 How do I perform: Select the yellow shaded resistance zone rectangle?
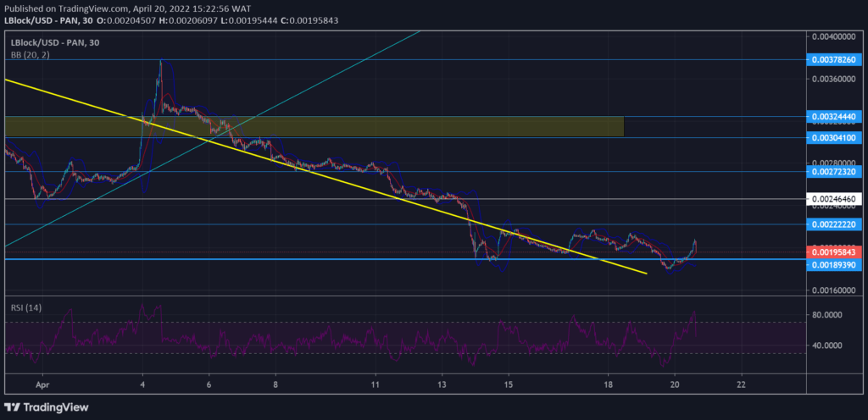(x=314, y=126)
